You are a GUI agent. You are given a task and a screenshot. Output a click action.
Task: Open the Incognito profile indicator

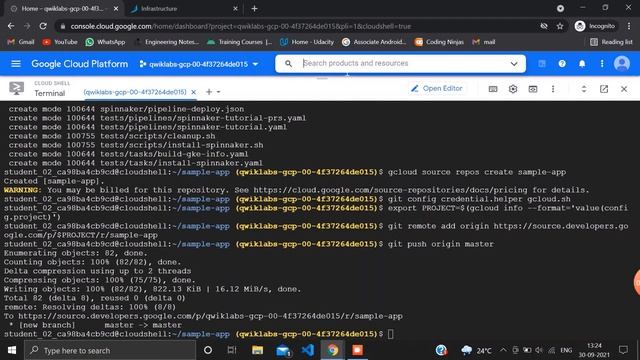point(595,26)
